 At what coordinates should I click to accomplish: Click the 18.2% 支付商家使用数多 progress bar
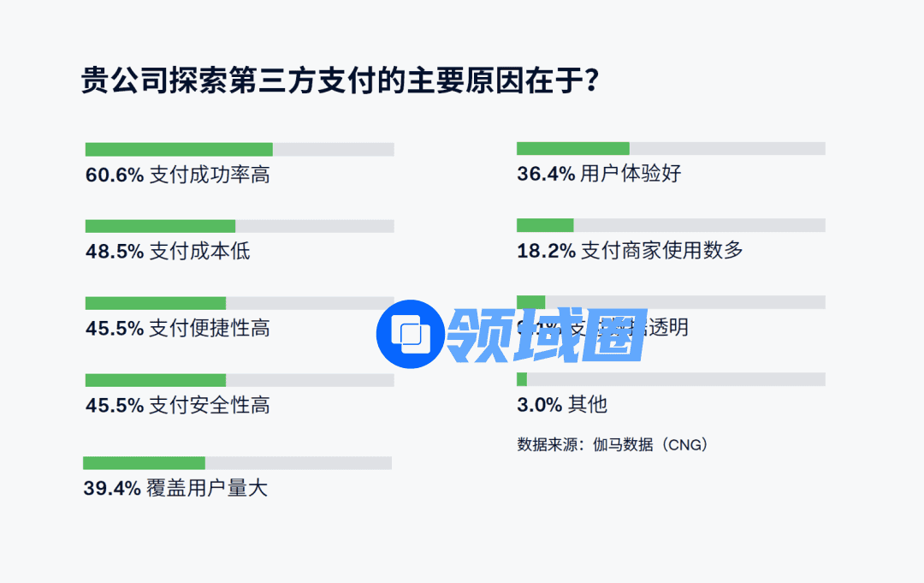click(x=671, y=225)
